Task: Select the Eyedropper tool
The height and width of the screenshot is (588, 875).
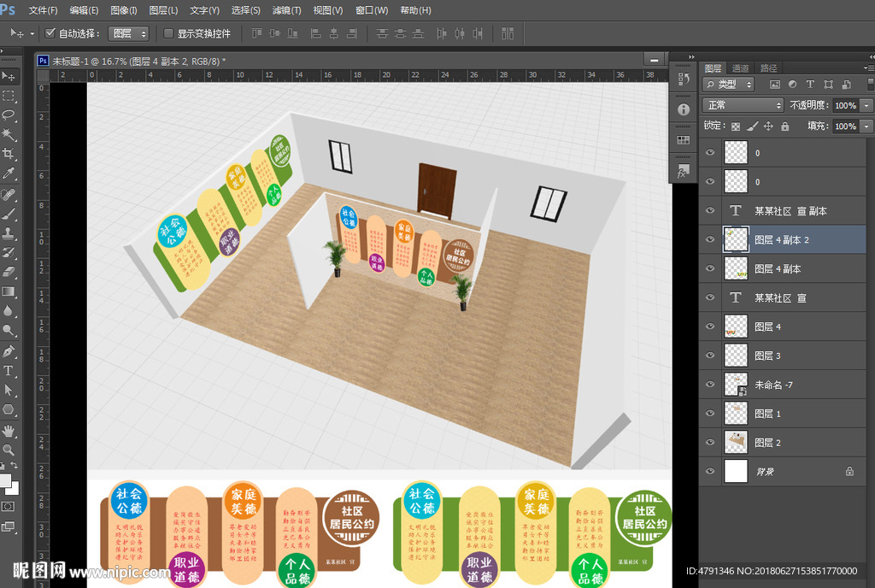Action: (9, 173)
